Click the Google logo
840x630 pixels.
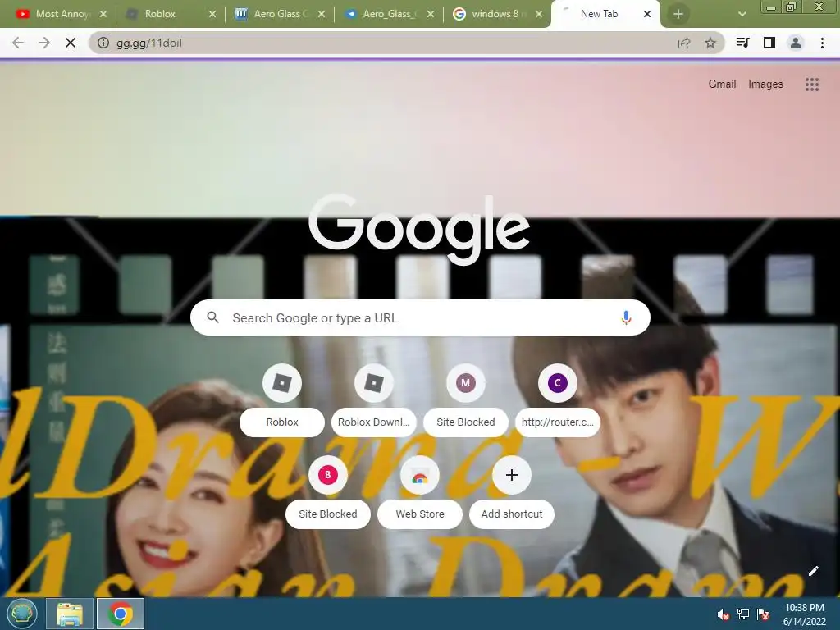pos(419,228)
